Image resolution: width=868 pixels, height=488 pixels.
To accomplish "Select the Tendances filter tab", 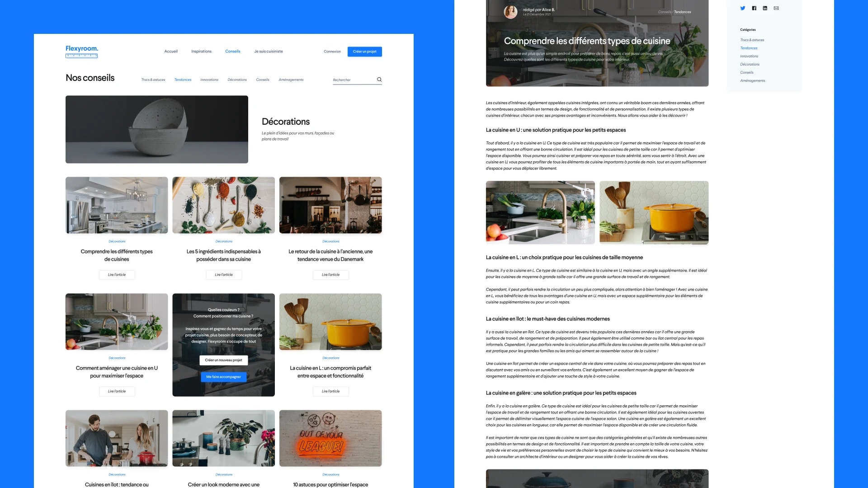I will (x=183, y=80).
